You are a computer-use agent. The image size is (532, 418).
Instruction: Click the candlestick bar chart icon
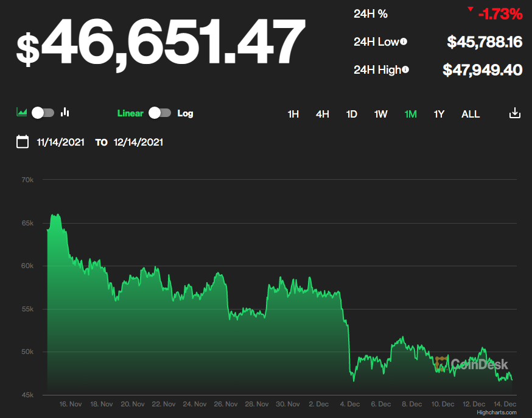[x=65, y=113]
